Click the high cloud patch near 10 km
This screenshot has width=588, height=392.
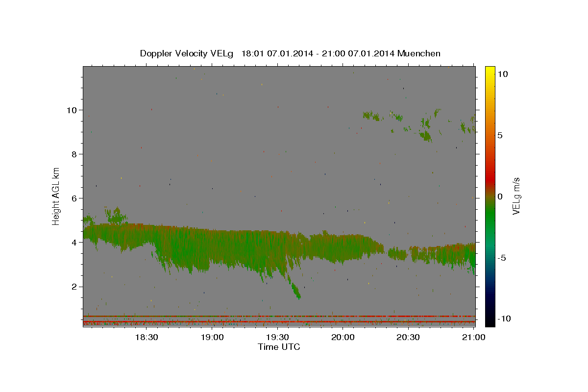click(372, 116)
